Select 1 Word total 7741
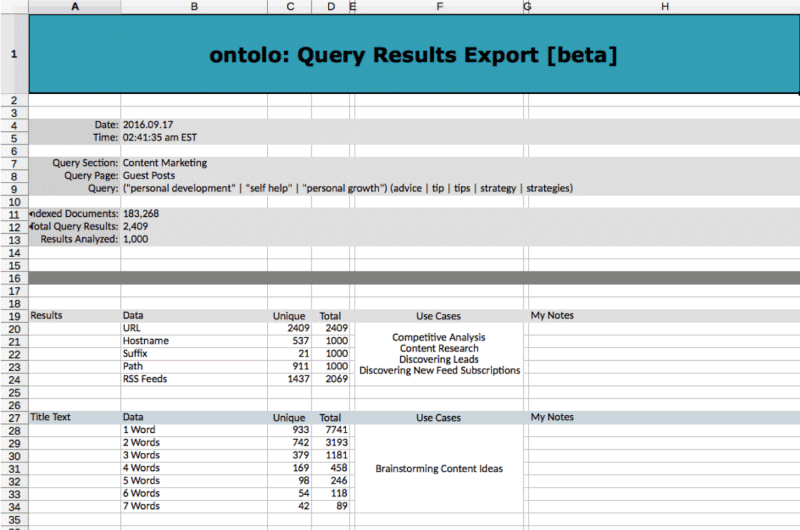Screen dimensions: 800x530 (331, 430)
